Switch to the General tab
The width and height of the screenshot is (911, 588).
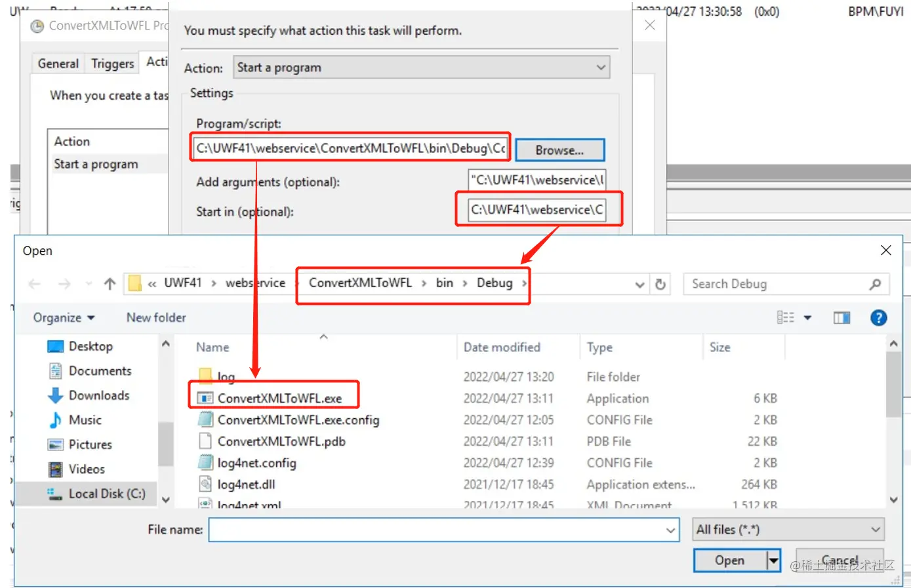tap(58, 64)
